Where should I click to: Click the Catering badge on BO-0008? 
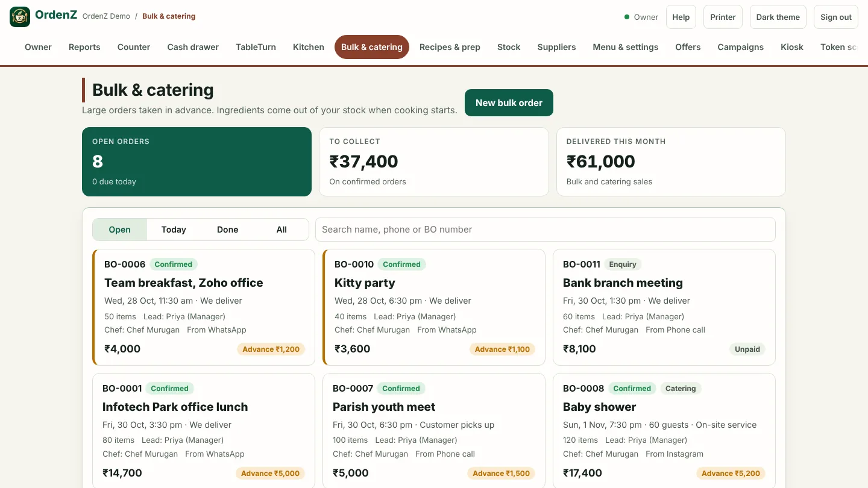point(681,389)
